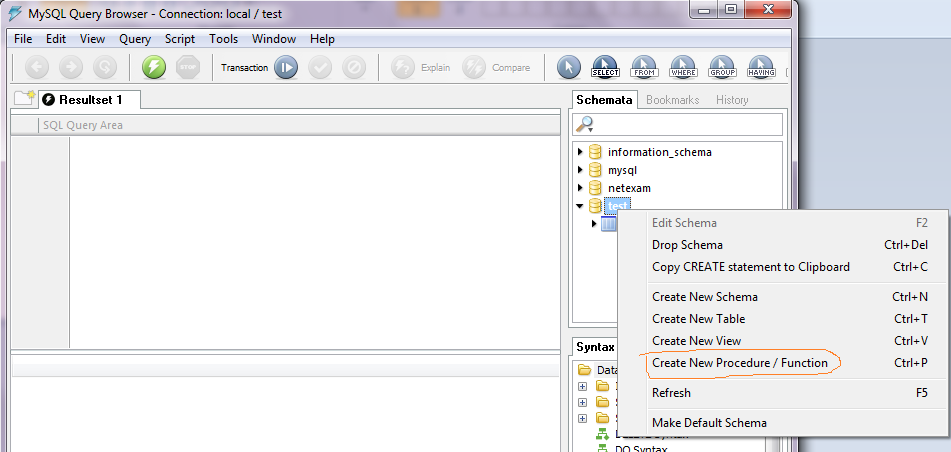951x452 pixels.
Task: Click the MySQL Query Browser title icon
Action: point(15,13)
